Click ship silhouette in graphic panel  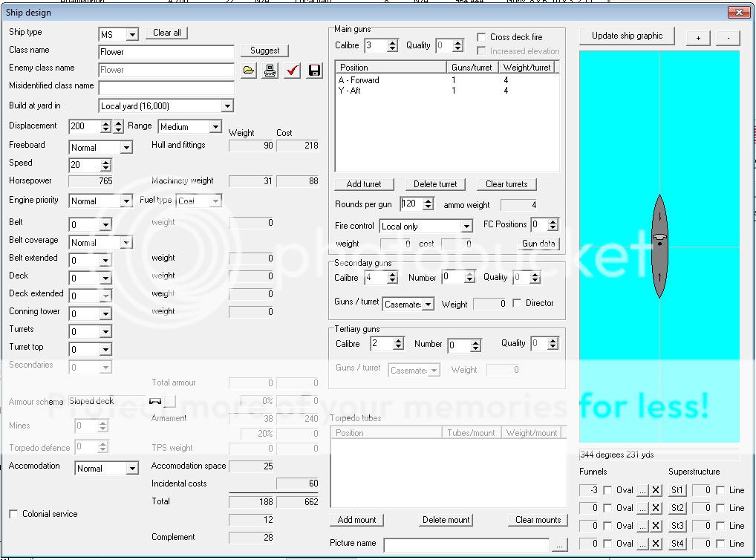click(x=659, y=246)
